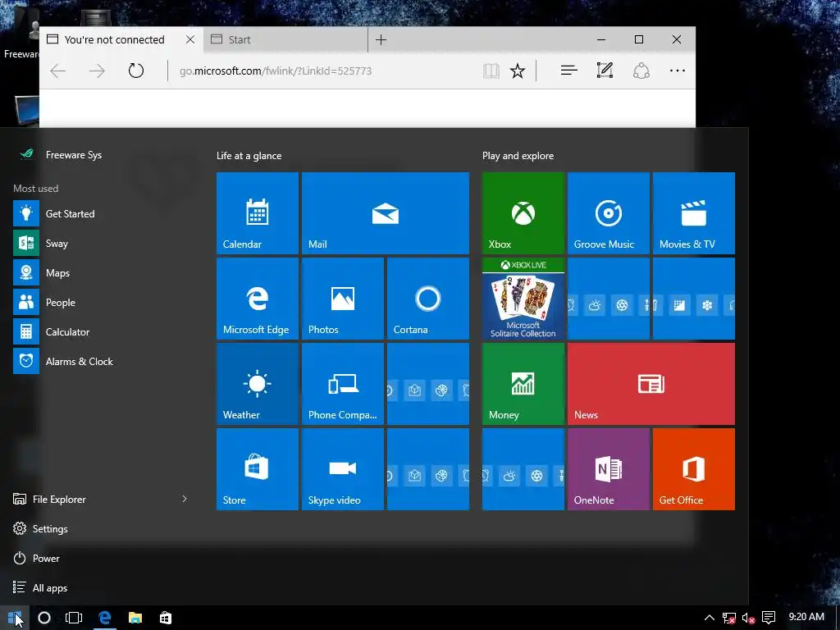Add page to favorites with star icon
This screenshot has height=630, width=840.
(518, 71)
